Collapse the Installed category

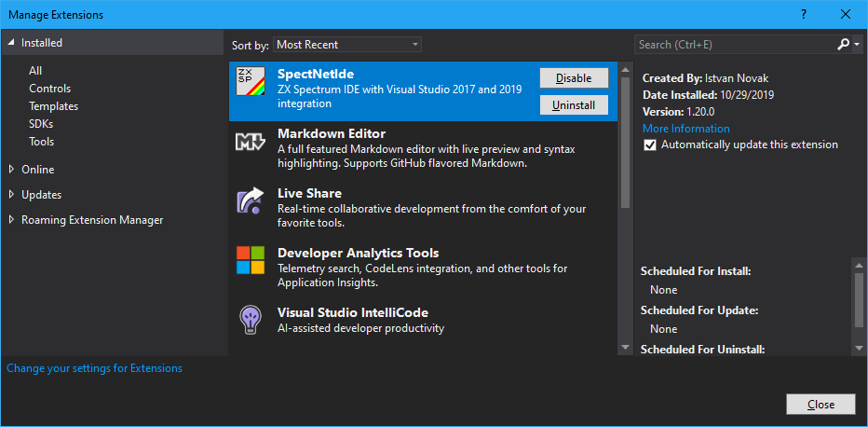(x=11, y=43)
